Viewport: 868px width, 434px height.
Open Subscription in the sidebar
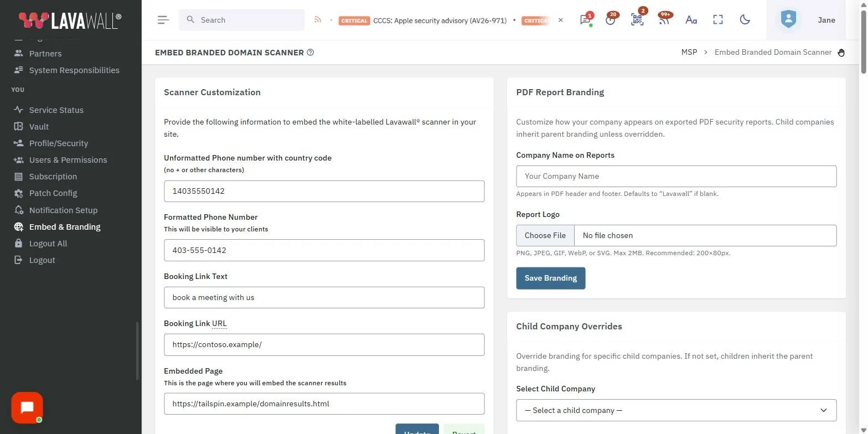[x=53, y=177]
